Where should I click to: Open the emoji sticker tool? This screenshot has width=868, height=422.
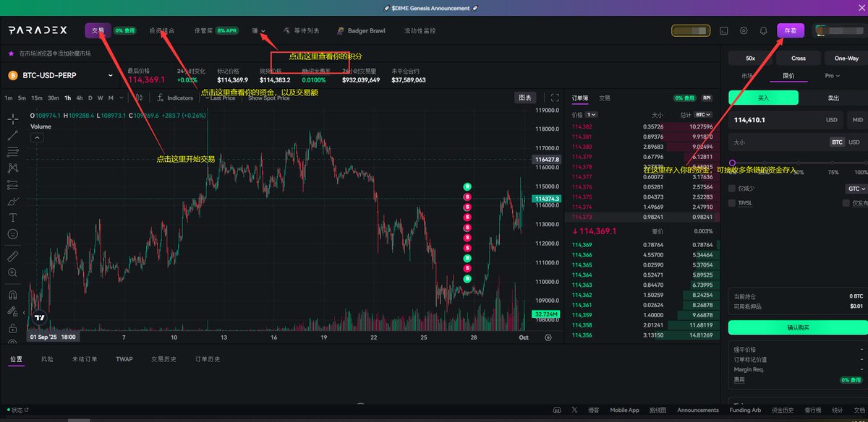click(x=12, y=234)
